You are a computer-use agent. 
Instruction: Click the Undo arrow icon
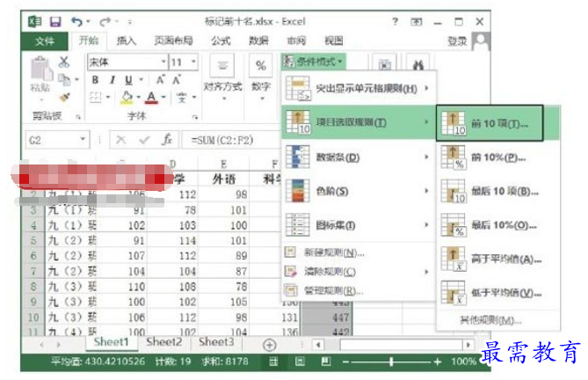pyautogui.click(x=76, y=22)
